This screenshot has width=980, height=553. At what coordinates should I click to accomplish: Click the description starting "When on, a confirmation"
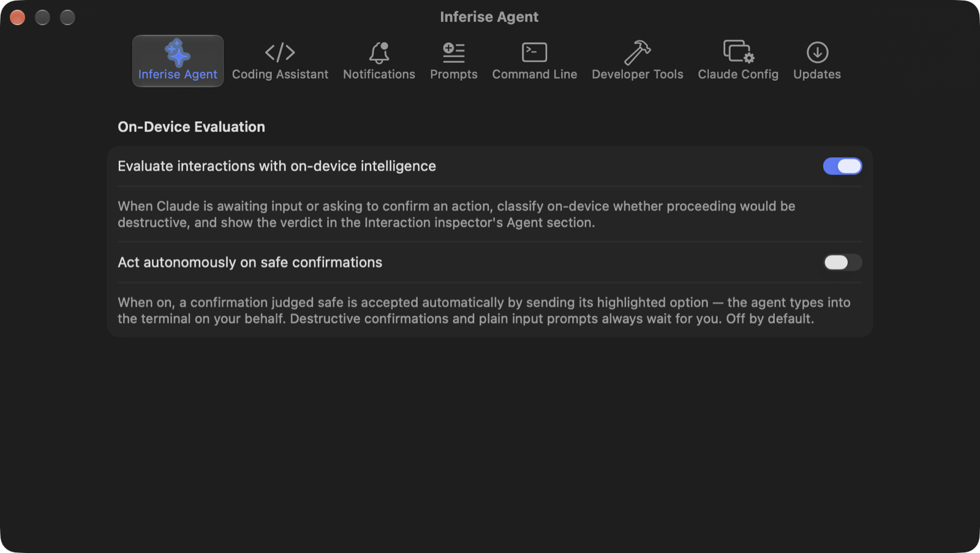pyautogui.click(x=484, y=310)
